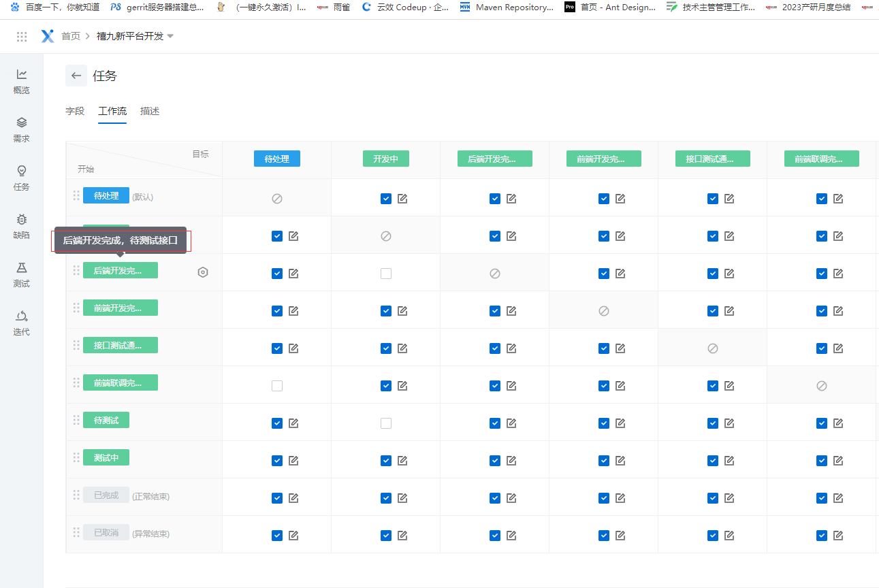This screenshot has height=588, width=879.
Task: Click the drag handle of 已取消 row
Action: click(76, 532)
